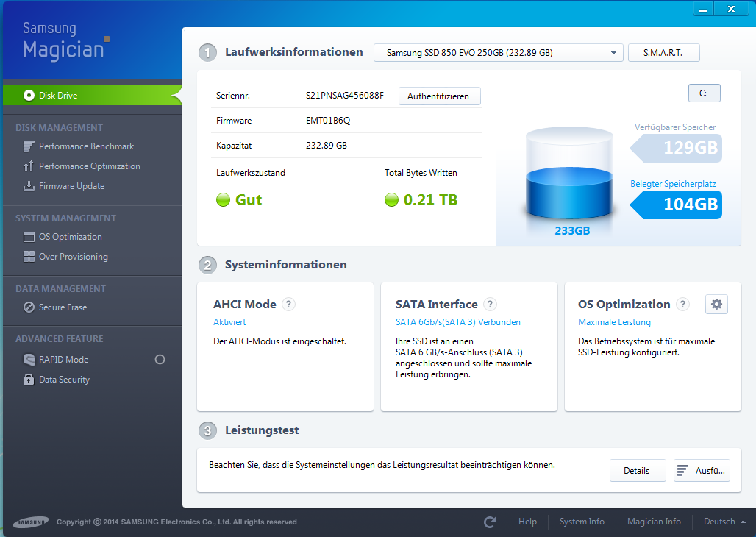This screenshot has height=537, width=756.
Task: Click SATA 6Gb/s(SATA 3) Verbunden link
Action: tap(457, 321)
